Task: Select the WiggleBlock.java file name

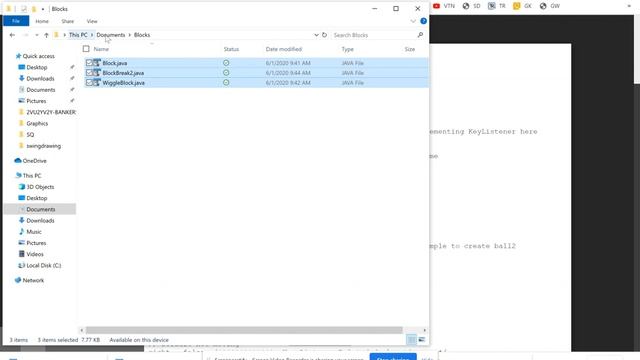Action: coord(123,82)
